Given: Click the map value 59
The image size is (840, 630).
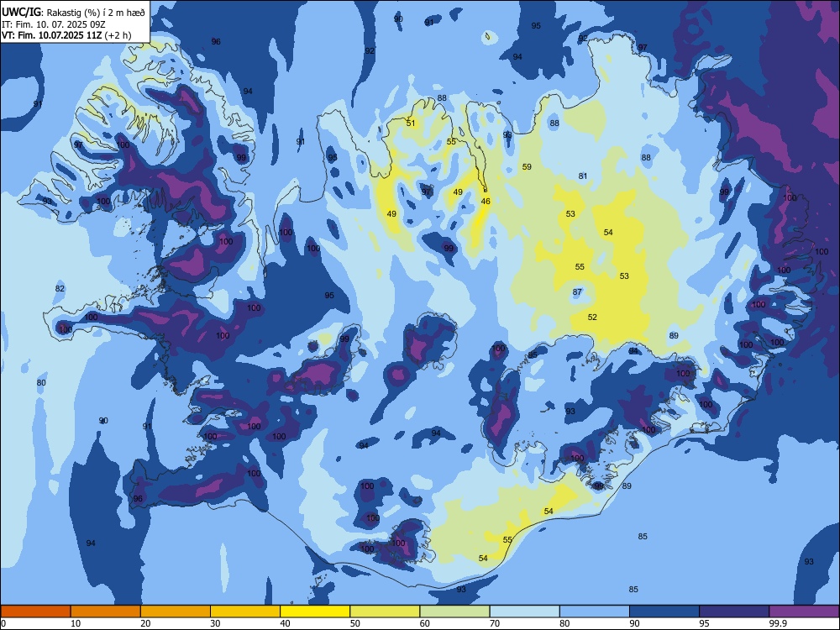Looking at the screenshot, I should coord(527,166).
